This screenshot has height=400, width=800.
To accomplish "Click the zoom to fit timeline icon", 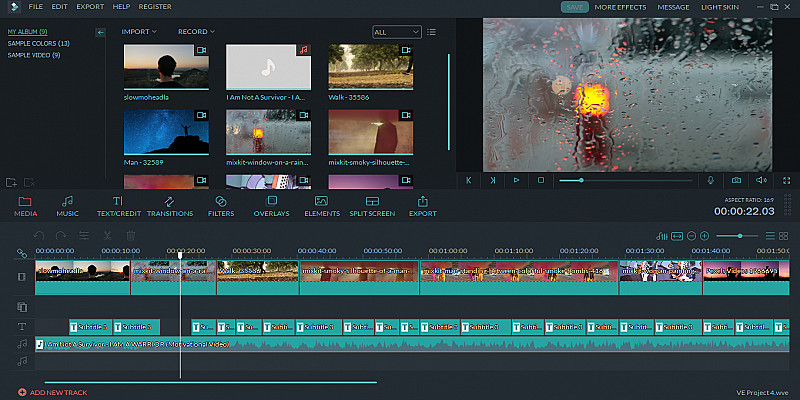I will (676, 235).
